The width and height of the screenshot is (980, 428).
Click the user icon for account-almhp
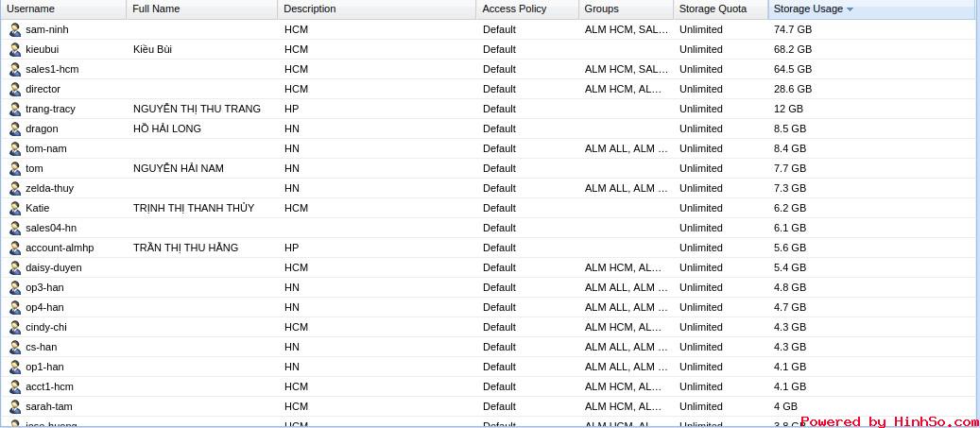point(15,248)
